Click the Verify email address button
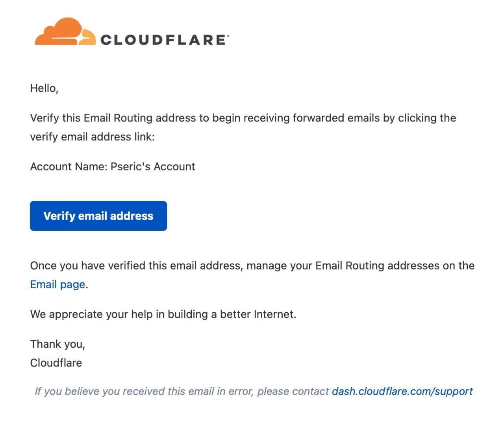Viewport: 504px width, 424px height. [98, 216]
